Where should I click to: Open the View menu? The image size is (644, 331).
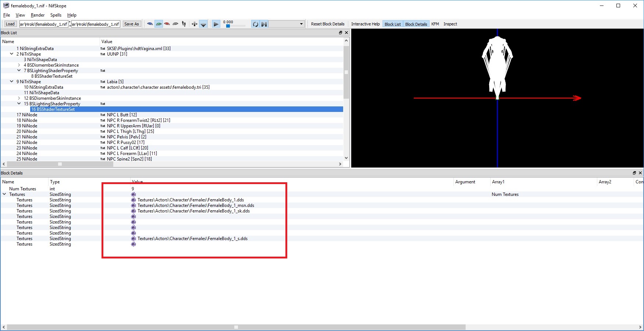click(x=20, y=15)
